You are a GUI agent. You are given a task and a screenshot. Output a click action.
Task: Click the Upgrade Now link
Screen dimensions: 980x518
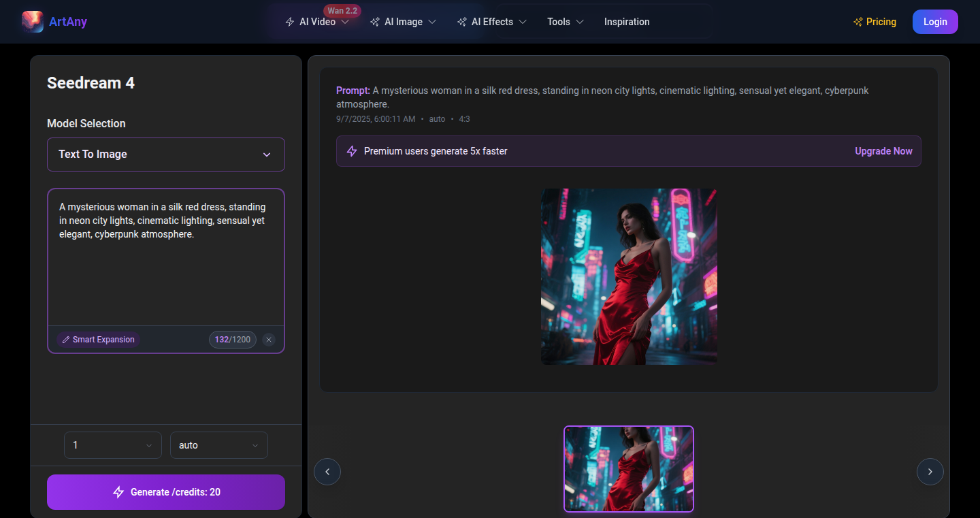(x=883, y=151)
